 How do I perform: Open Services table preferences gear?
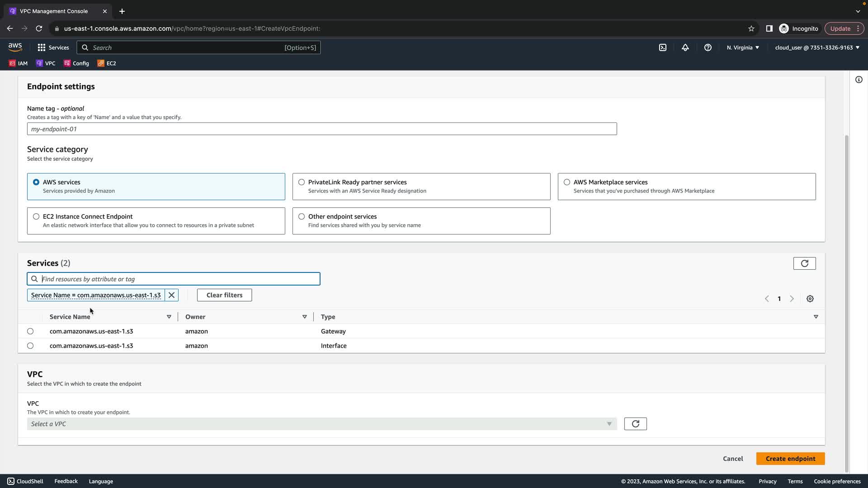click(810, 299)
